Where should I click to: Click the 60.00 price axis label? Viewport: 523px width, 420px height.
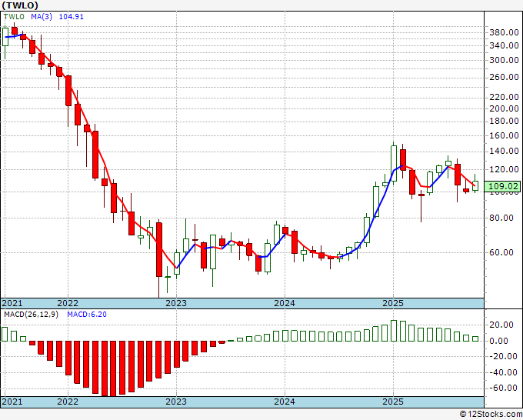pos(504,252)
